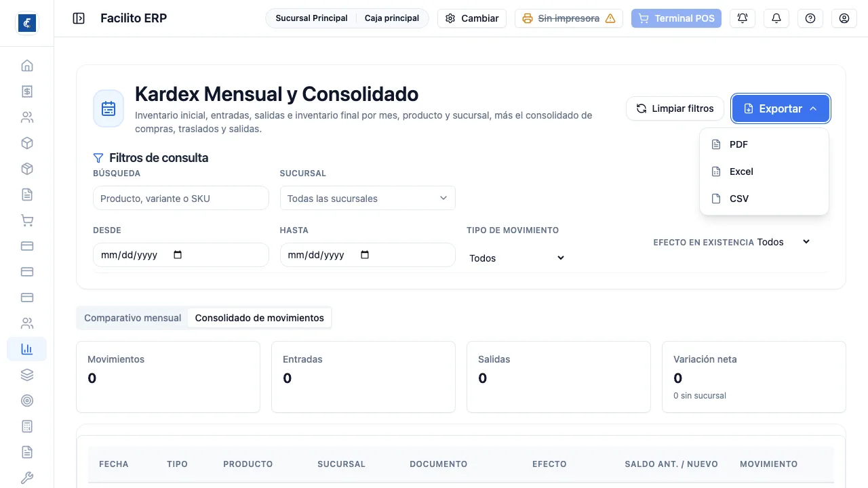
Task: Click the Sin impresora printer button
Action: 569,18
